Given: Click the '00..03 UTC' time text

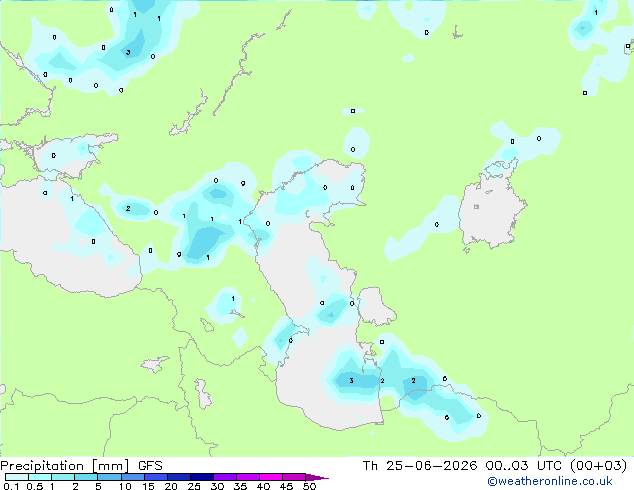Looking at the screenshot, I should 524,466.
